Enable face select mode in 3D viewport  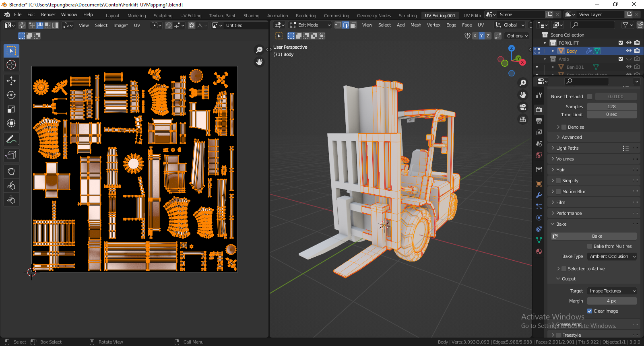pyautogui.click(x=353, y=25)
